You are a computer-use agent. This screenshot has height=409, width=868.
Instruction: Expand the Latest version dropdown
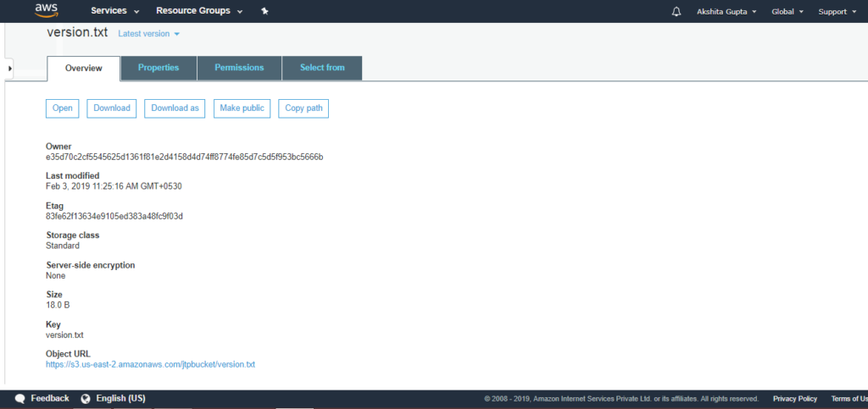click(149, 34)
